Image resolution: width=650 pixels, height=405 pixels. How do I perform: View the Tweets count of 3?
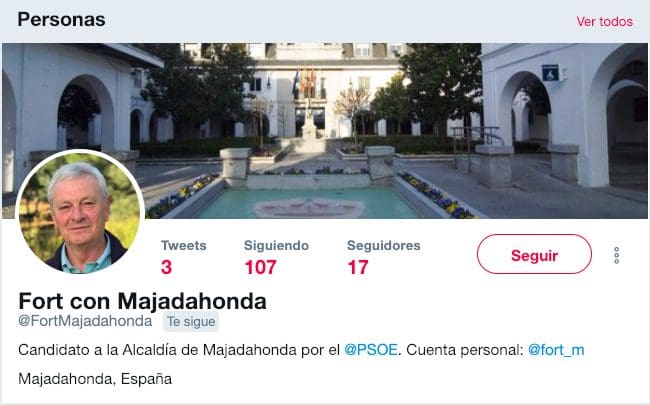[x=167, y=267]
